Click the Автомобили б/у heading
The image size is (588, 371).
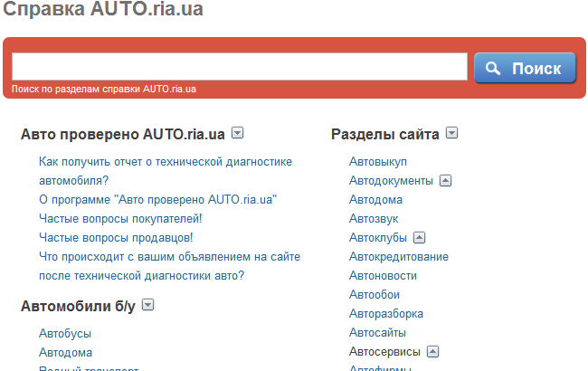(x=78, y=306)
